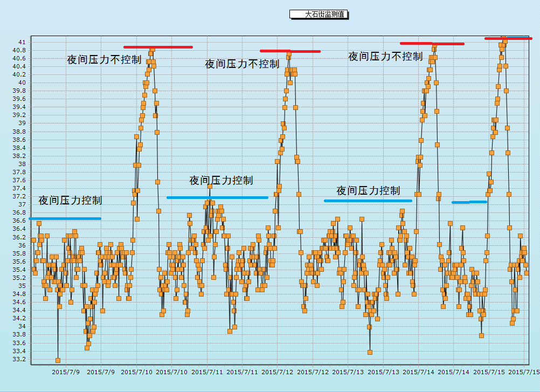This screenshot has height=392, width=540.
Task: Select the y-axis tick 33.6
Action: click(x=19, y=343)
